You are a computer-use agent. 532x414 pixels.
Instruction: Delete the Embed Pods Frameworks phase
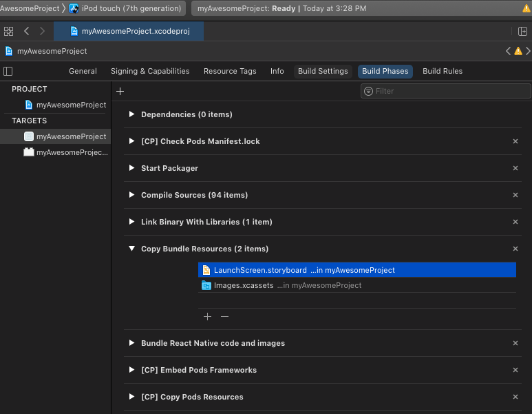515,370
